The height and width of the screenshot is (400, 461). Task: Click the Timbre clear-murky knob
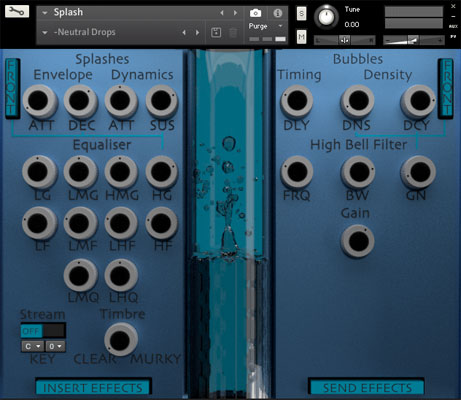point(120,340)
